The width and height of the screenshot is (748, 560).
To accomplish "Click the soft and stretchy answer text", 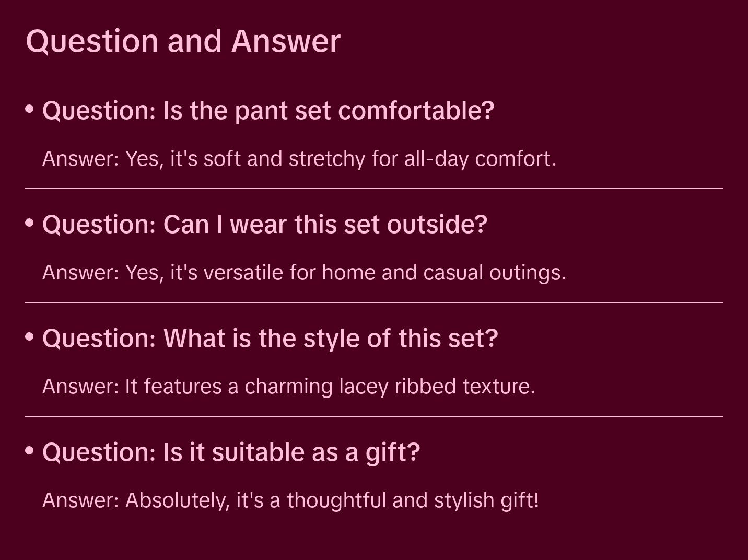I will tap(299, 159).
